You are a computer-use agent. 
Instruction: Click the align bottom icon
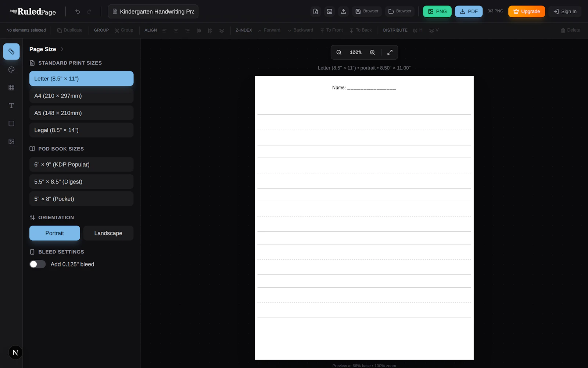[222, 31]
